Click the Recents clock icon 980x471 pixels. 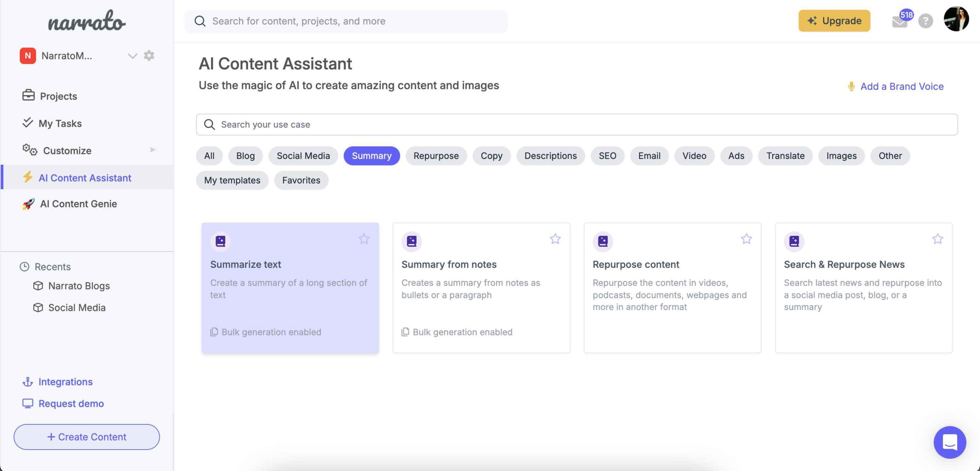tap(24, 267)
